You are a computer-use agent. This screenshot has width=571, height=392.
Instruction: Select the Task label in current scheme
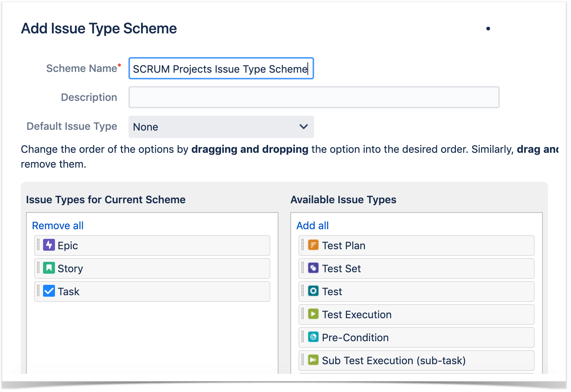pos(69,291)
